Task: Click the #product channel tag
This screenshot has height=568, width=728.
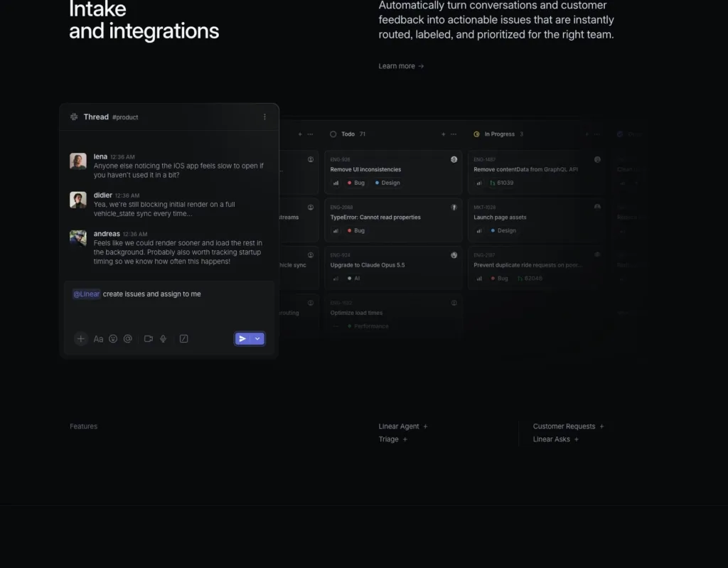Action: (125, 117)
